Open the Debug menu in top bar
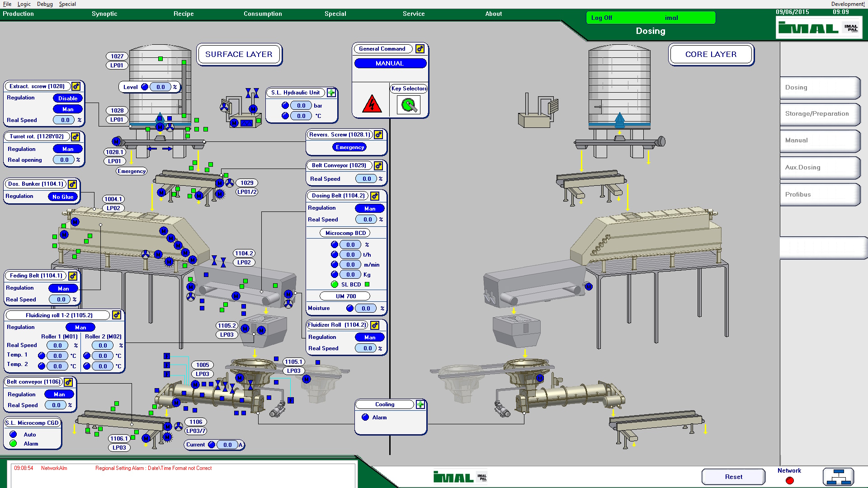Image resolution: width=868 pixels, height=488 pixels. [45, 4]
